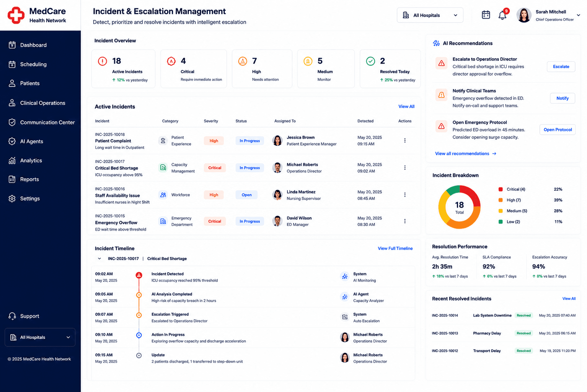This screenshot has height=392, width=587.
Task: Expand the All Hospitals dropdown in header
Action: [430, 15]
